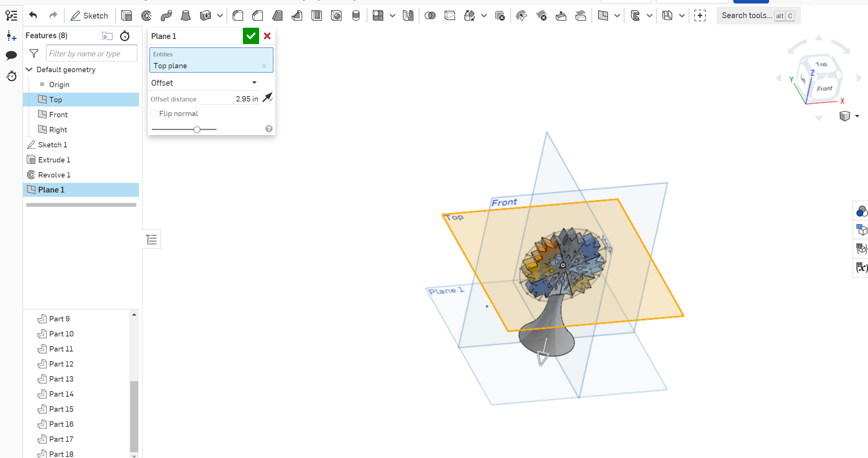868x458 pixels.
Task: Select the Shell tool
Action: 317,15
